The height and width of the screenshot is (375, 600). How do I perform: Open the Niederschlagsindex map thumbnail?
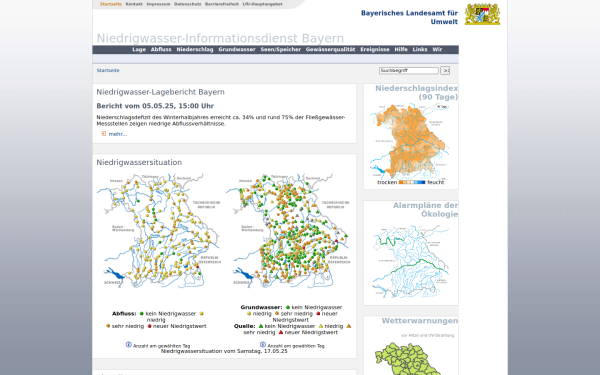coord(410,141)
